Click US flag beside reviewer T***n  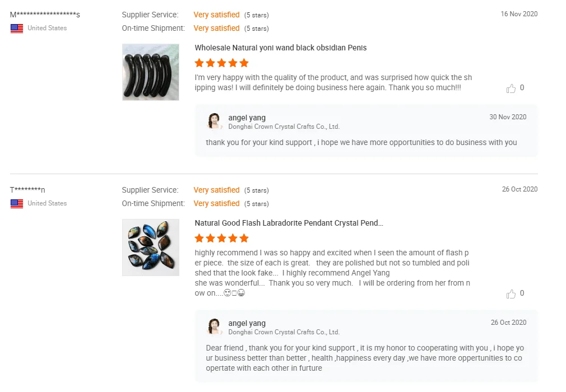[x=17, y=203]
